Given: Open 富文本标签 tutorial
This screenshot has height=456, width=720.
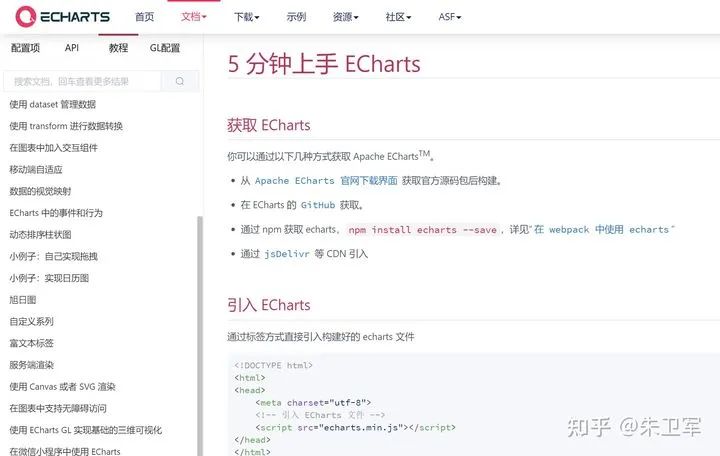Looking at the screenshot, I should [x=32, y=343].
